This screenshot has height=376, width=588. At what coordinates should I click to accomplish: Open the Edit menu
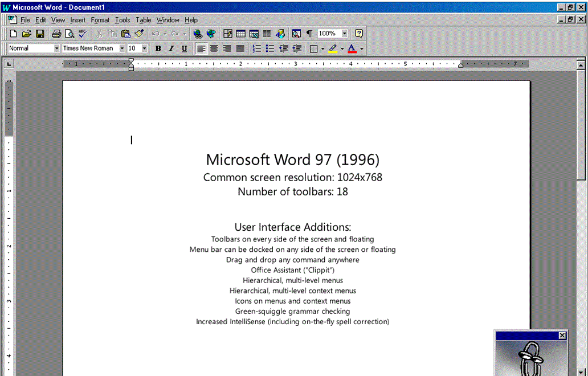40,20
